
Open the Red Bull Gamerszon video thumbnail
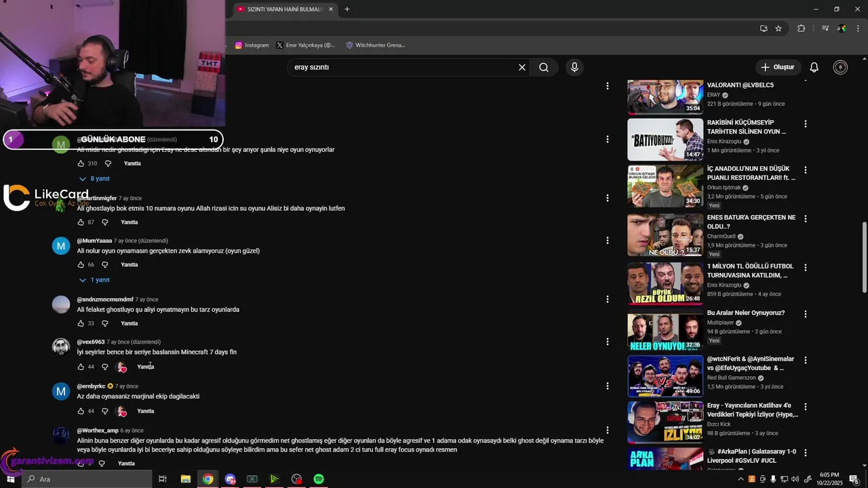[x=665, y=376]
